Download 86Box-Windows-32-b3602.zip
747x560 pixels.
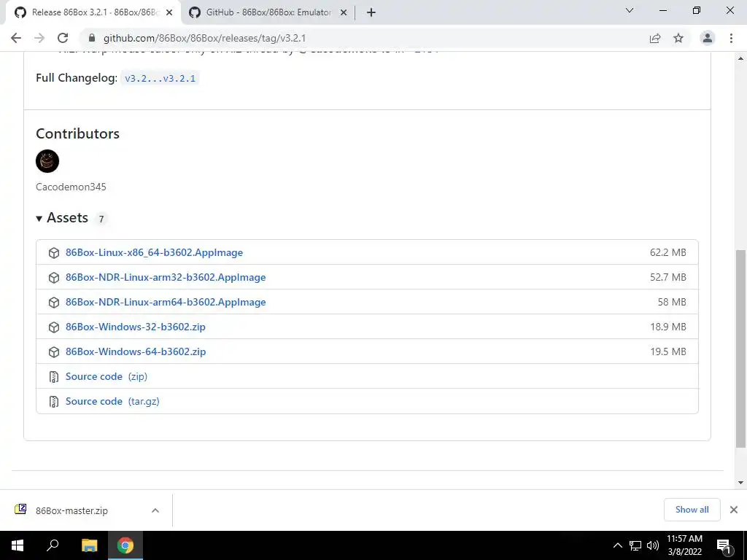135,327
